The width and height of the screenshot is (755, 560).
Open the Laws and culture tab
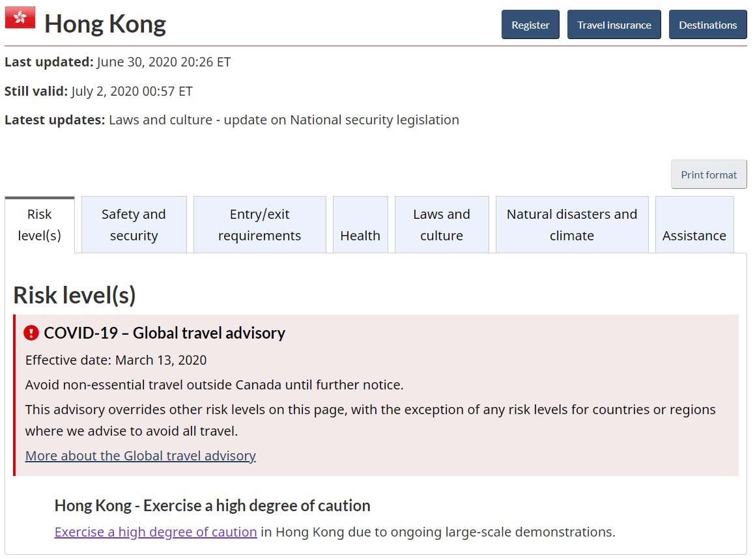pos(442,225)
